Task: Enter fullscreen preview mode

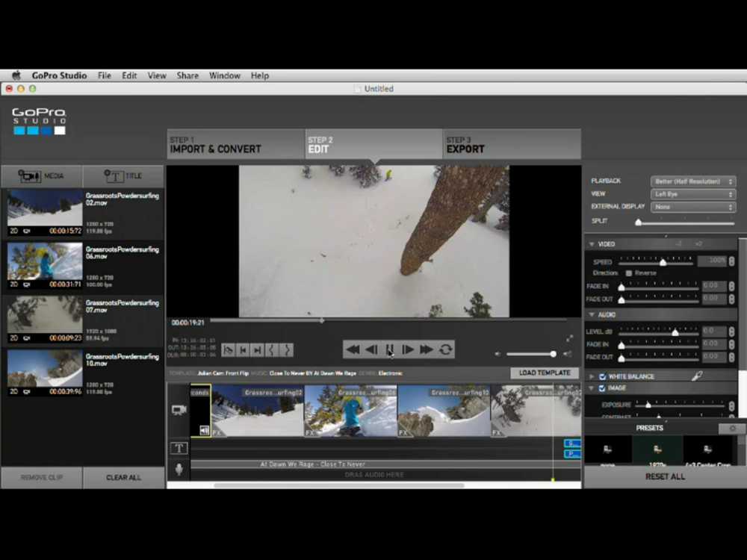Action: [570, 338]
